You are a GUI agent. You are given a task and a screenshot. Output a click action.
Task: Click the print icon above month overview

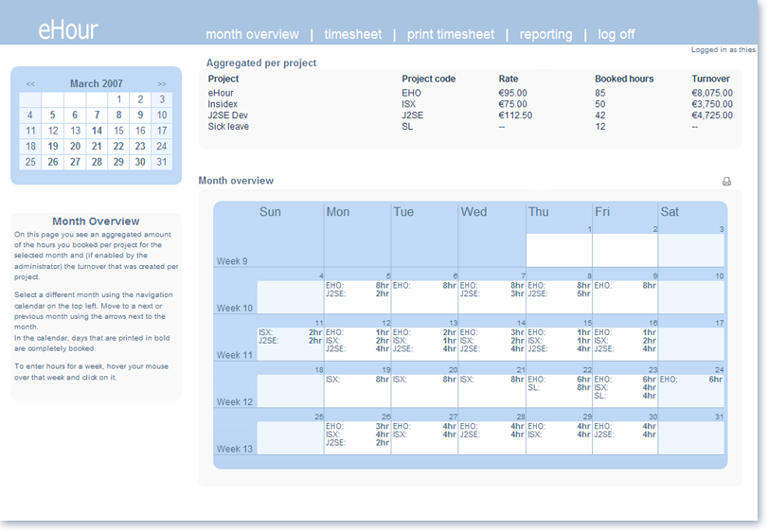click(726, 182)
